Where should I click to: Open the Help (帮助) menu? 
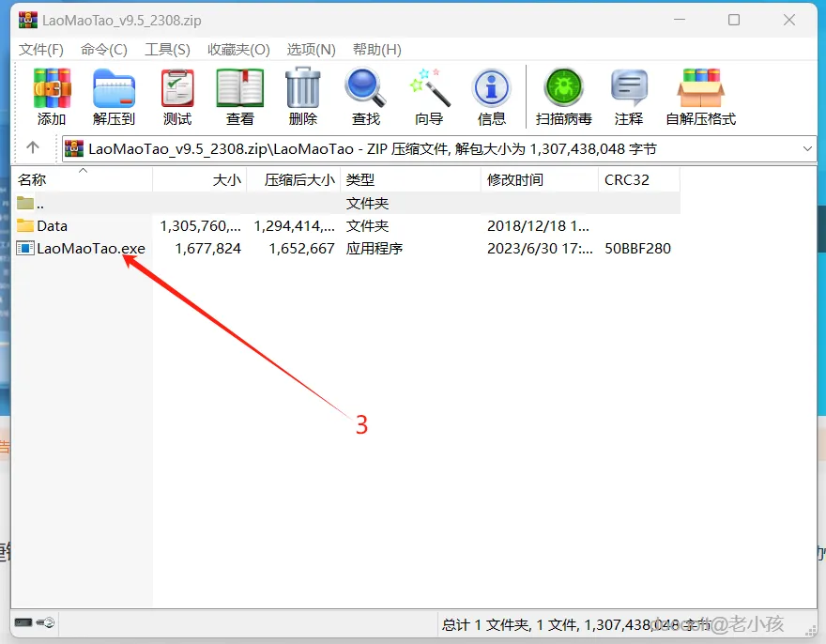(x=376, y=50)
